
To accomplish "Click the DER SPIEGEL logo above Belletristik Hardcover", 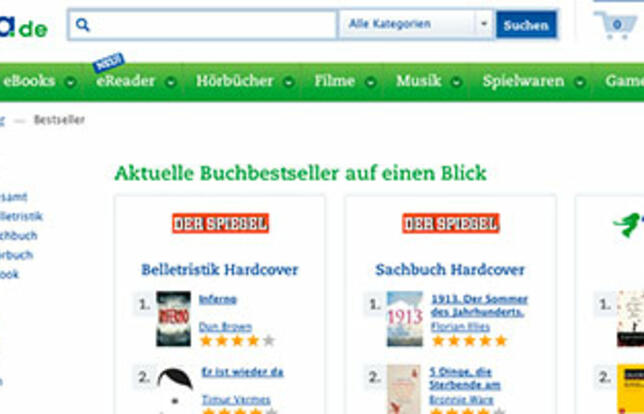I will (x=221, y=223).
